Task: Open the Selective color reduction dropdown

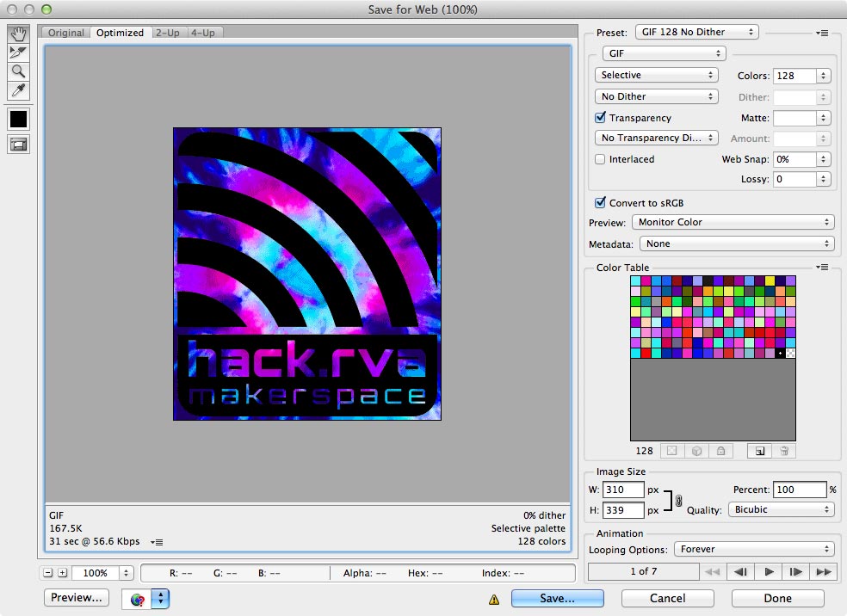Action: click(x=656, y=75)
